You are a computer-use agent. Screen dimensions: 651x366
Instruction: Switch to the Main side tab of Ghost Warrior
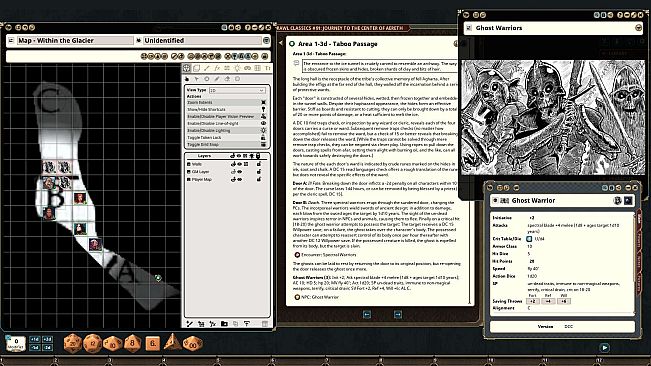639,220
